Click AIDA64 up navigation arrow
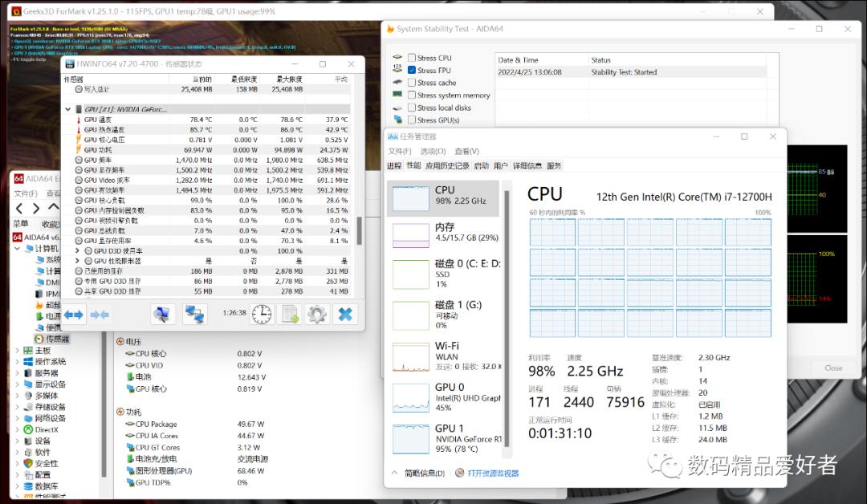The image size is (867, 504). point(54,207)
